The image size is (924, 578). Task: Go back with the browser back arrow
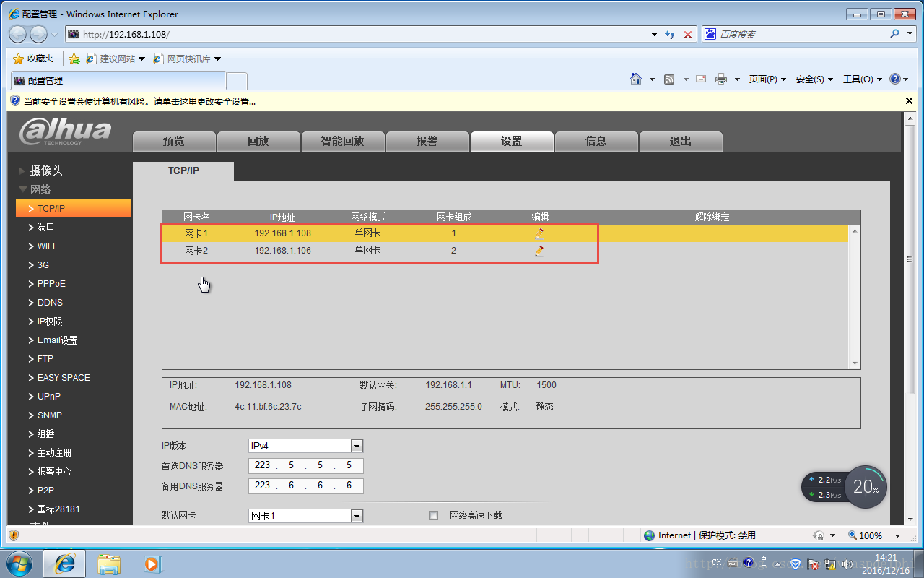point(18,34)
